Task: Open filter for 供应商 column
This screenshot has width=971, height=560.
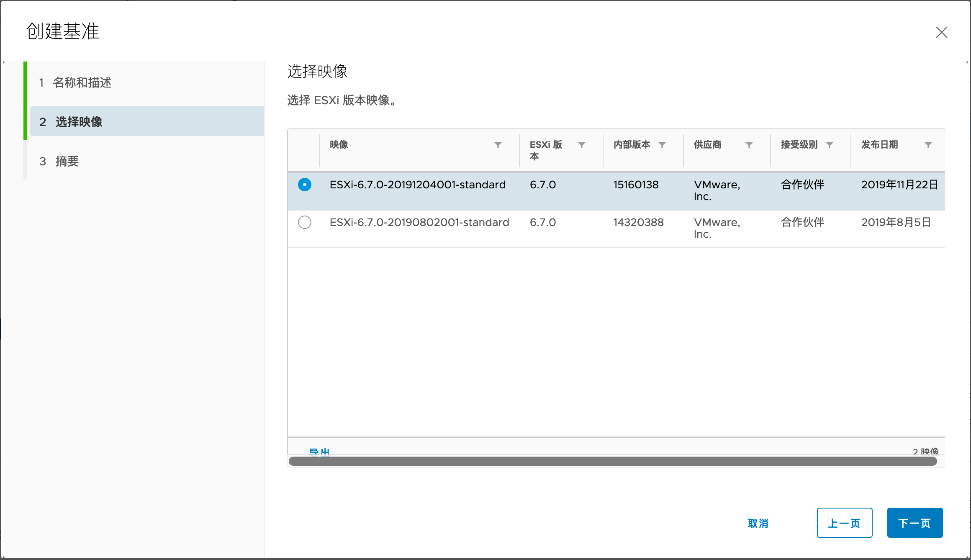Action: click(749, 145)
